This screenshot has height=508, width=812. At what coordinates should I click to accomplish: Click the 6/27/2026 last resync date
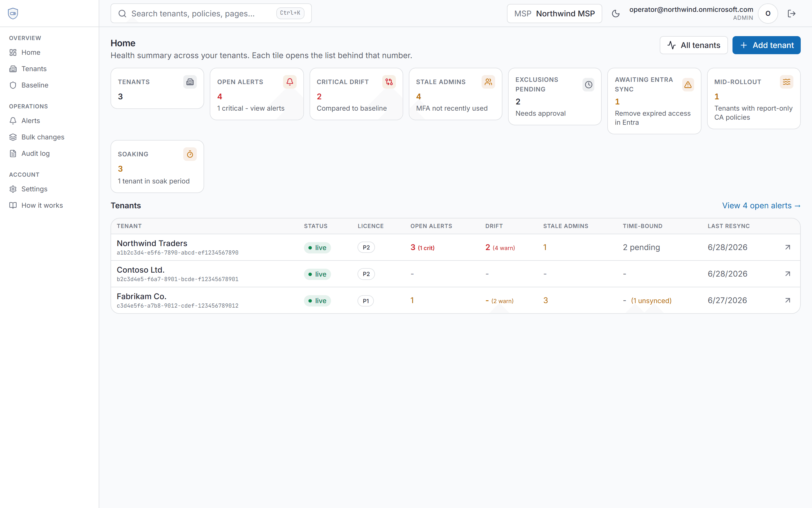(727, 300)
